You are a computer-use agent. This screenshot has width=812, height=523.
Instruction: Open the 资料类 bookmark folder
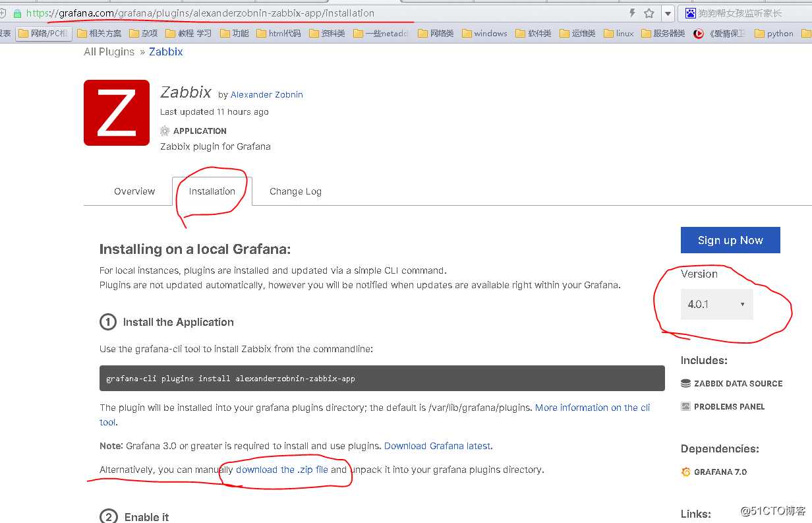coord(327,33)
